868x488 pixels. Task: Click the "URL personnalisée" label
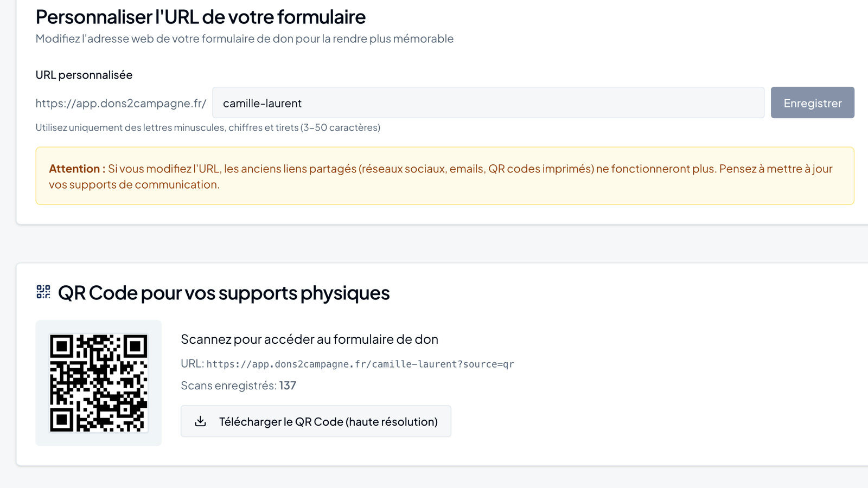[x=84, y=75]
